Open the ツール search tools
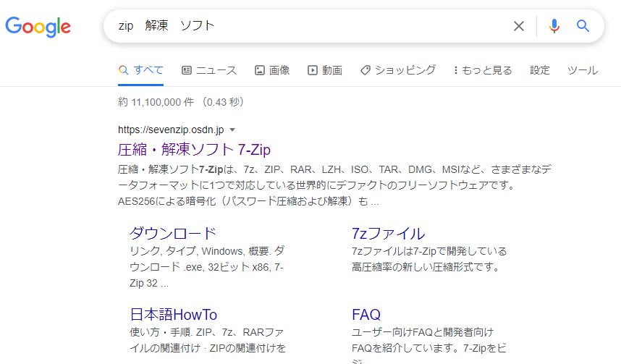 583,70
